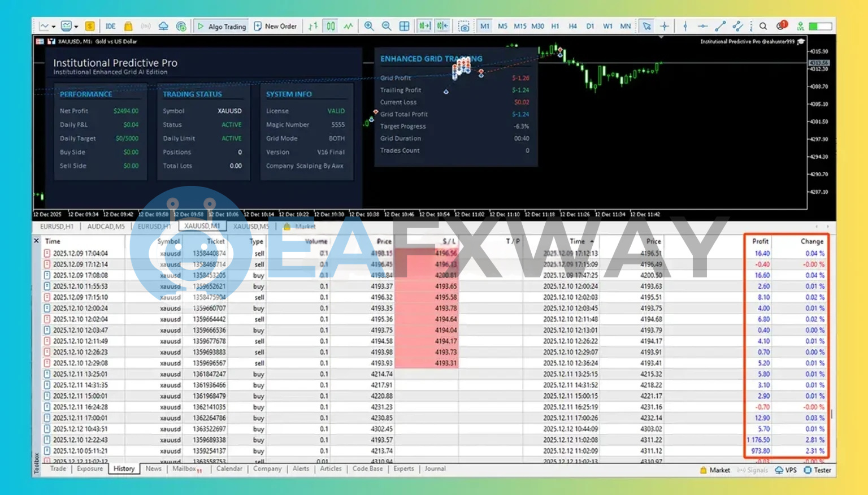The width and height of the screenshot is (868, 495).
Task: Sort history by the Time column header
Action: (x=53, y=241)
